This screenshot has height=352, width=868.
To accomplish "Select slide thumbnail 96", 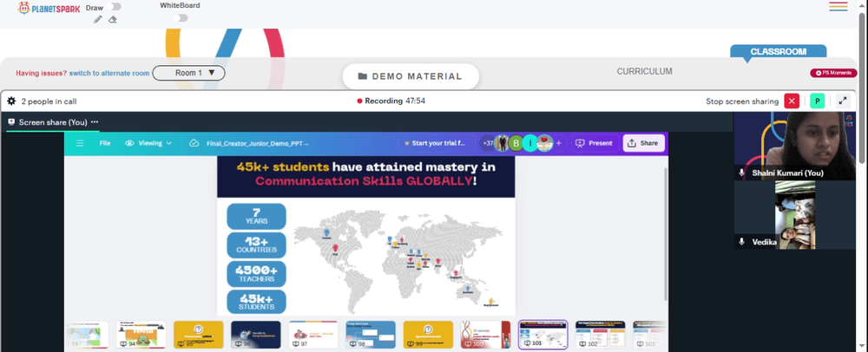I will click(256, 335).
